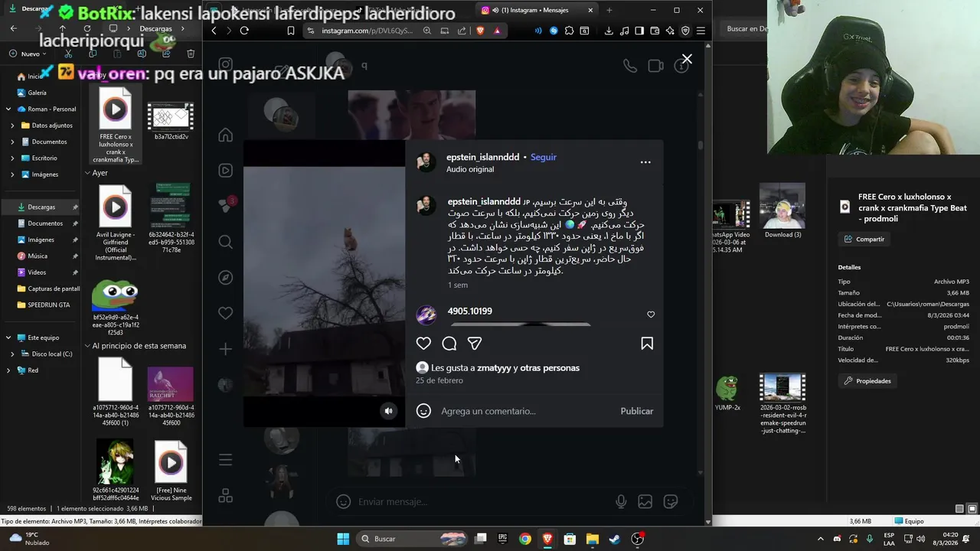Mute the video with the speaker icon

[388, 411]
